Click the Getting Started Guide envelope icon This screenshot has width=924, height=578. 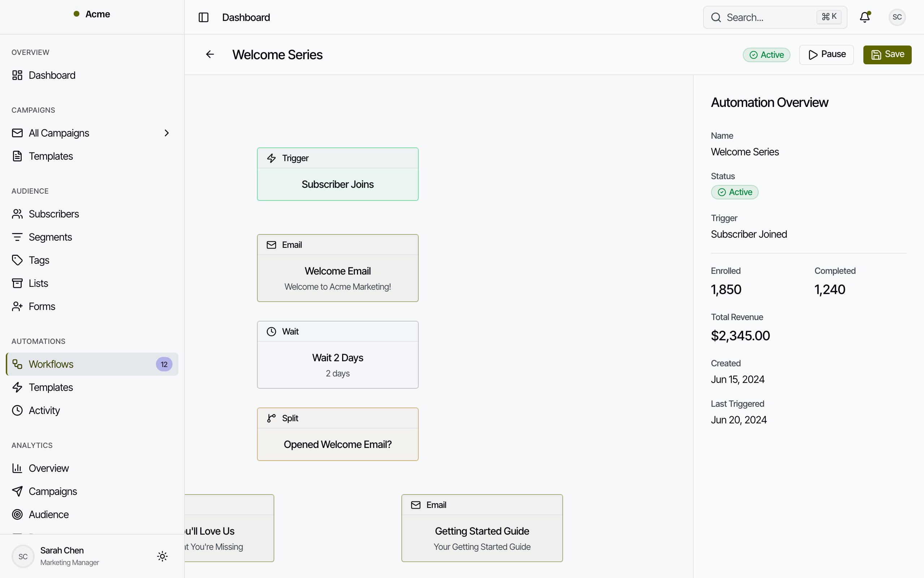click(416, 505)
